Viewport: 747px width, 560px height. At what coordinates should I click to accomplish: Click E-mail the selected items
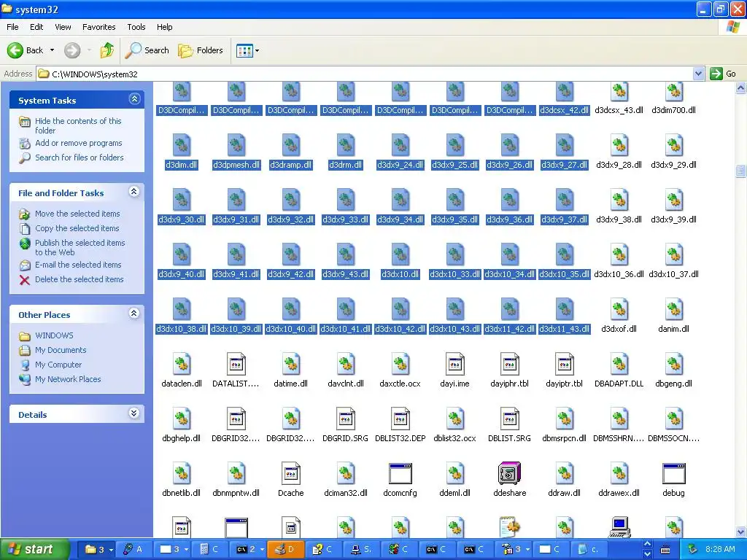coord(78,265)
